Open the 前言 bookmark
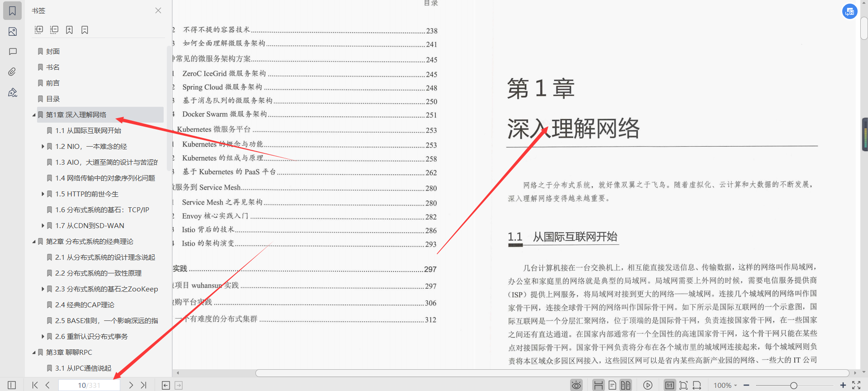This screenshot has height=391, width=868. tap(52, 83)
